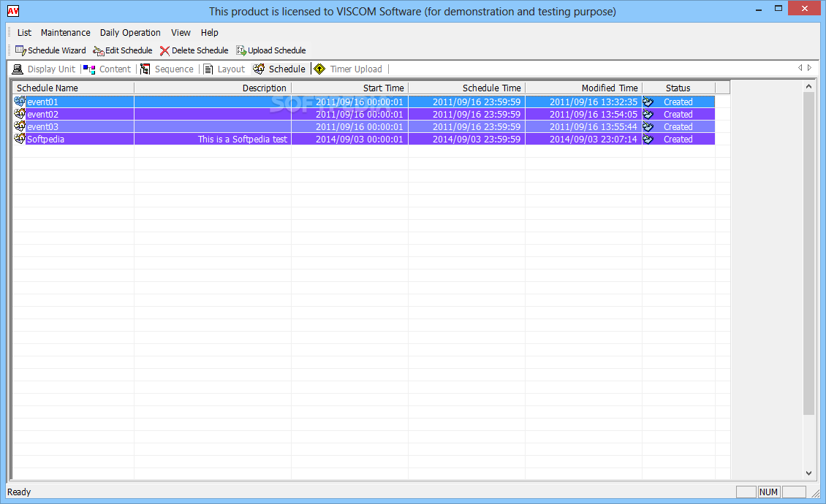This screenshot has width=826, height=504.
Task: Select the event01 schedule name
Action: tap(42, 102)
